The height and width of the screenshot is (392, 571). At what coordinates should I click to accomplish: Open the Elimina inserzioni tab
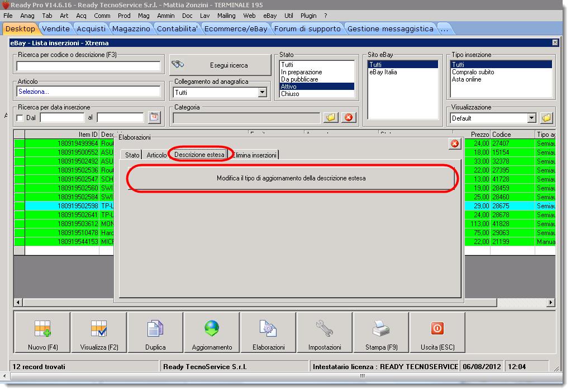coord(255,155)
